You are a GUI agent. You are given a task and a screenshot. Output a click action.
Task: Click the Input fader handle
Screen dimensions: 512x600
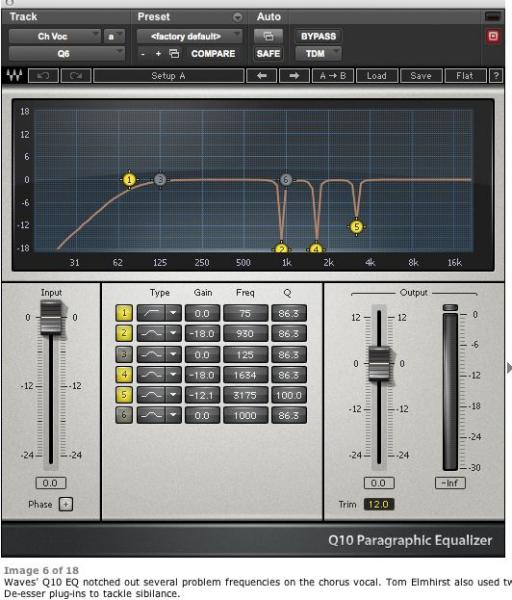[51, 318]
